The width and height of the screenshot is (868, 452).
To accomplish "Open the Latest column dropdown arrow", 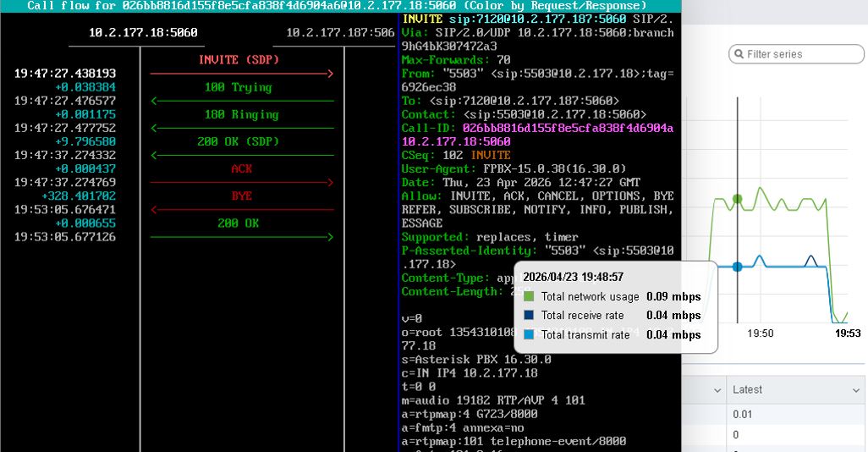I will pyautogui.click(x=856, y=390).
